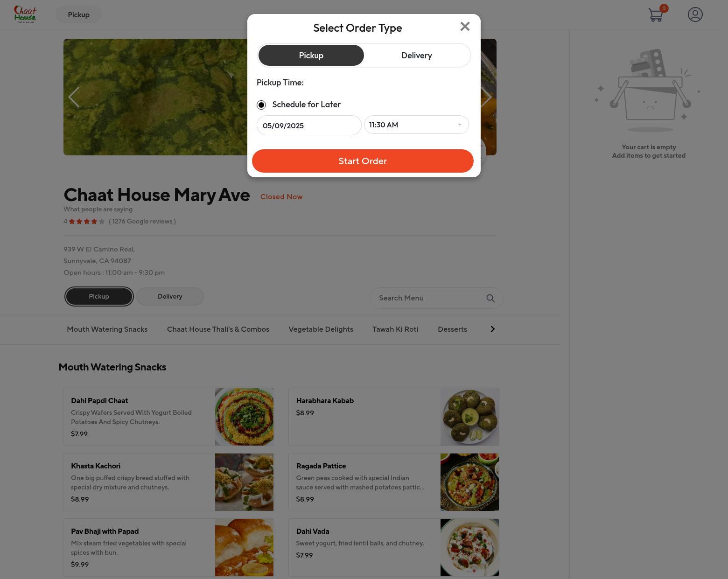Go to previous banner image arrow
The image size is (728, 579).
74,97
